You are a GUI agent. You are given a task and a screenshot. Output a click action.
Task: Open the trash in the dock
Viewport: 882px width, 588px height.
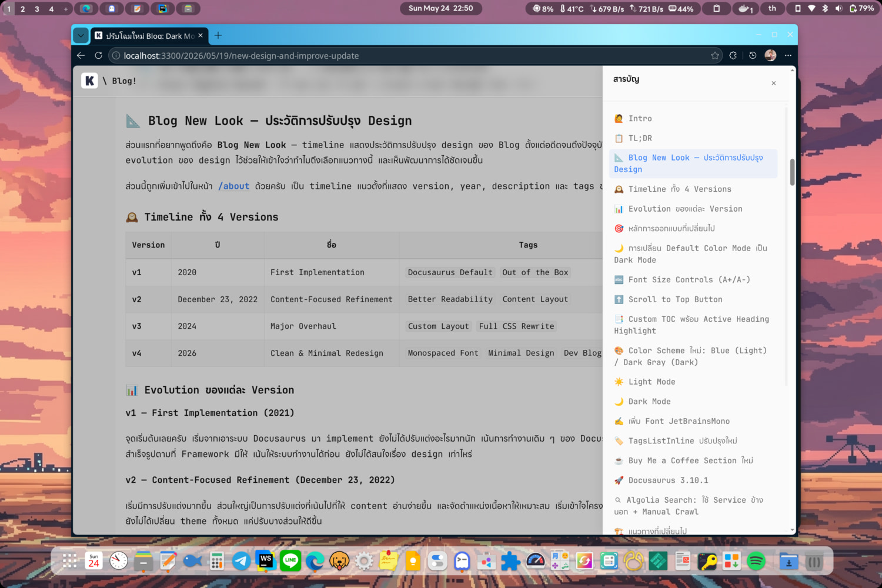[x=814, y=561]
